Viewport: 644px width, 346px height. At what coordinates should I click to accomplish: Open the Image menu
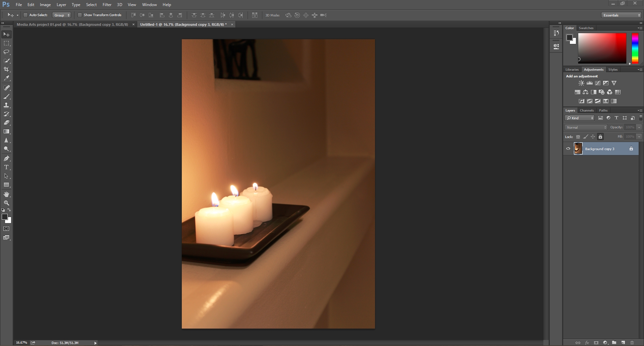[x=45, y=5]
